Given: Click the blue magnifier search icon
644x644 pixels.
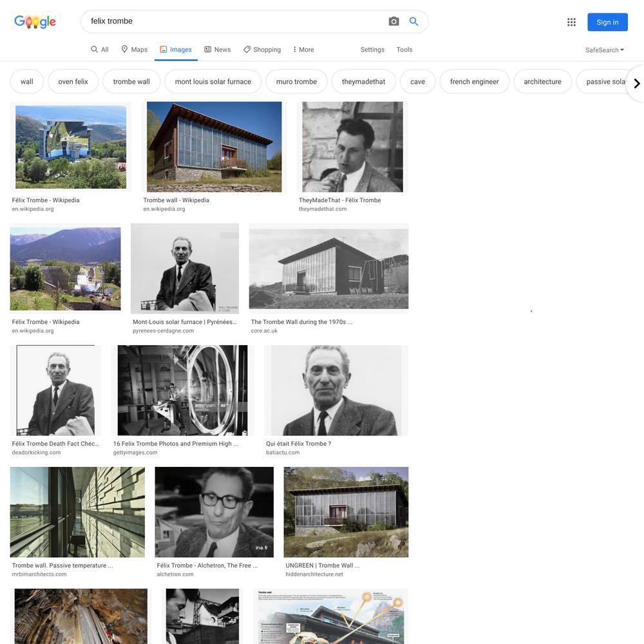Looking at the screenshot, I should [413, 21].
